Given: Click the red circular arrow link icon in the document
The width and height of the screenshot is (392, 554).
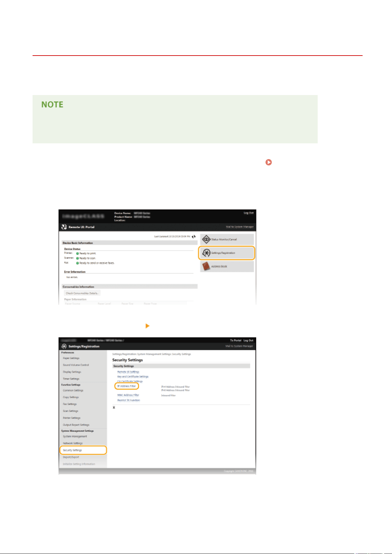Looking at the screenshot, I should pyautogui.click(x=269, y=162).
